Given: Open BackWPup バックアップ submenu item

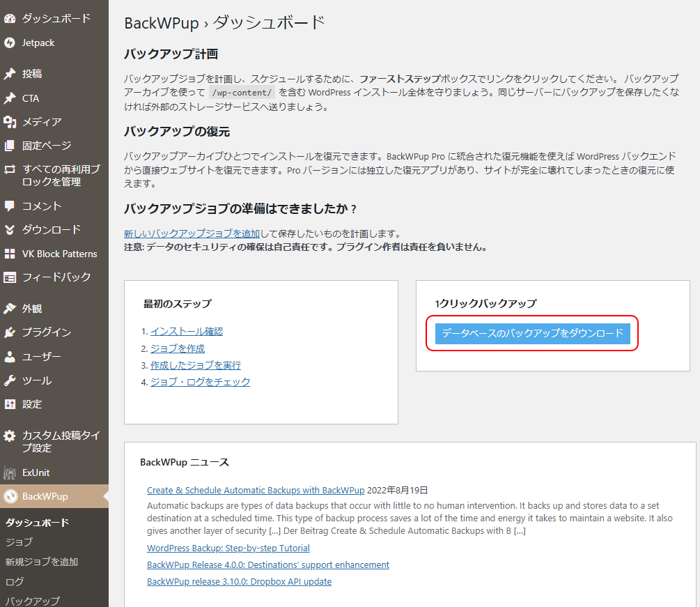Looking at the screenshot, I should [32, 601].
